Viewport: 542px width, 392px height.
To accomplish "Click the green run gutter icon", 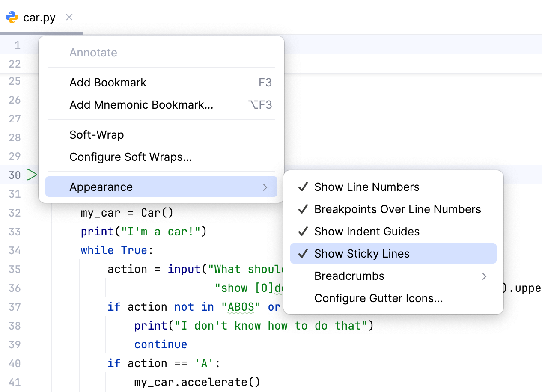I will coord(31,175).
